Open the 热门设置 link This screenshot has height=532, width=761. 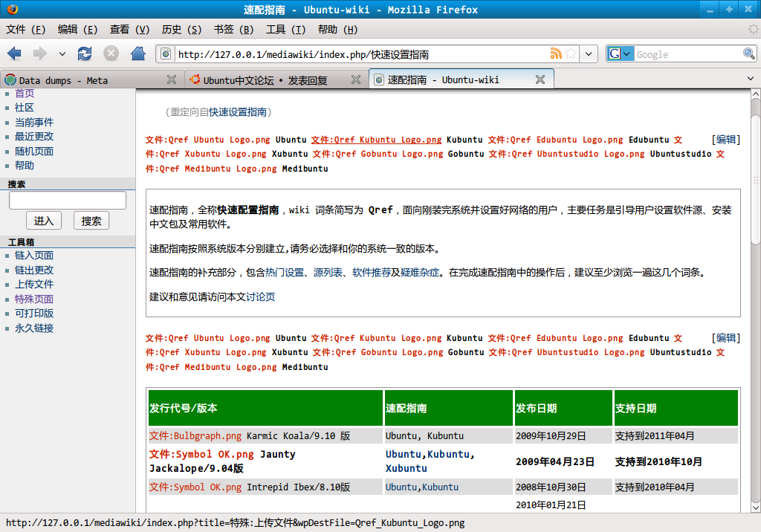tap(285, 272)
